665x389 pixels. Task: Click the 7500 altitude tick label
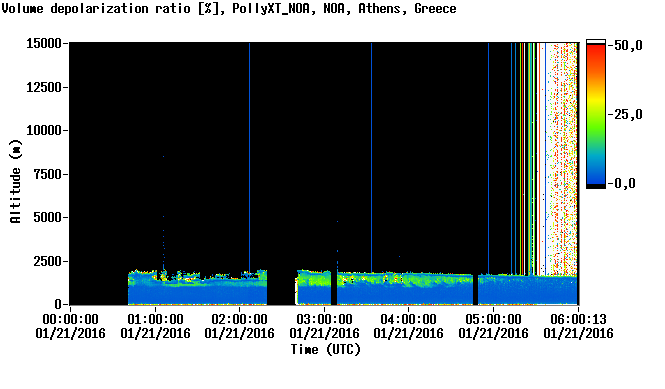pos(48,174)
